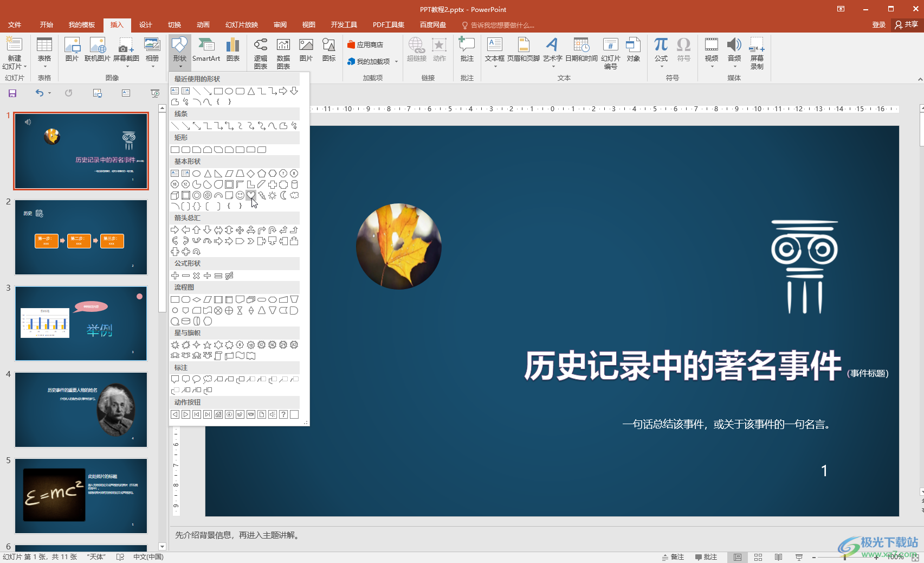Open the 应用商店 app store
924x563 pixels.
point(365,44)
